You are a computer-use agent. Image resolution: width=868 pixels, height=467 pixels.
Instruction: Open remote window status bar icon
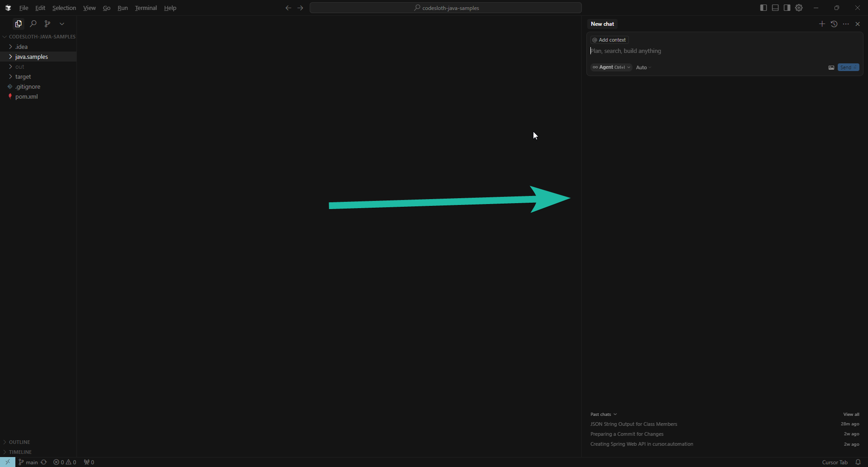(x=8, y=462)
